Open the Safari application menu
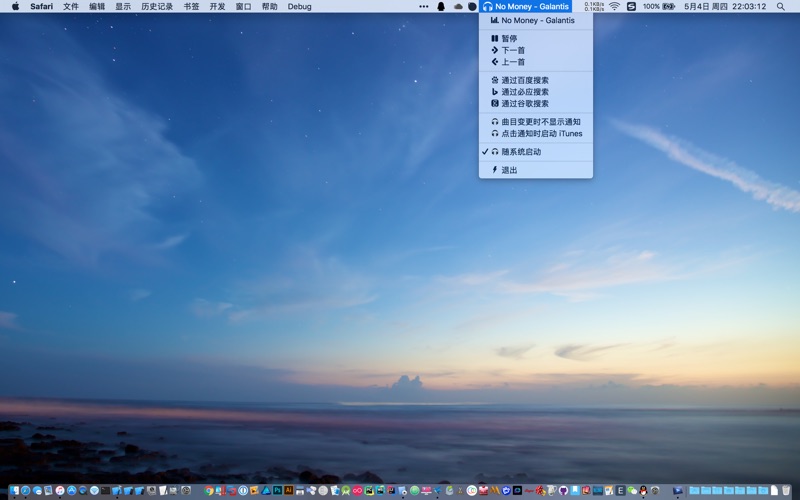 pyautogui.click(x=41, y=6)
